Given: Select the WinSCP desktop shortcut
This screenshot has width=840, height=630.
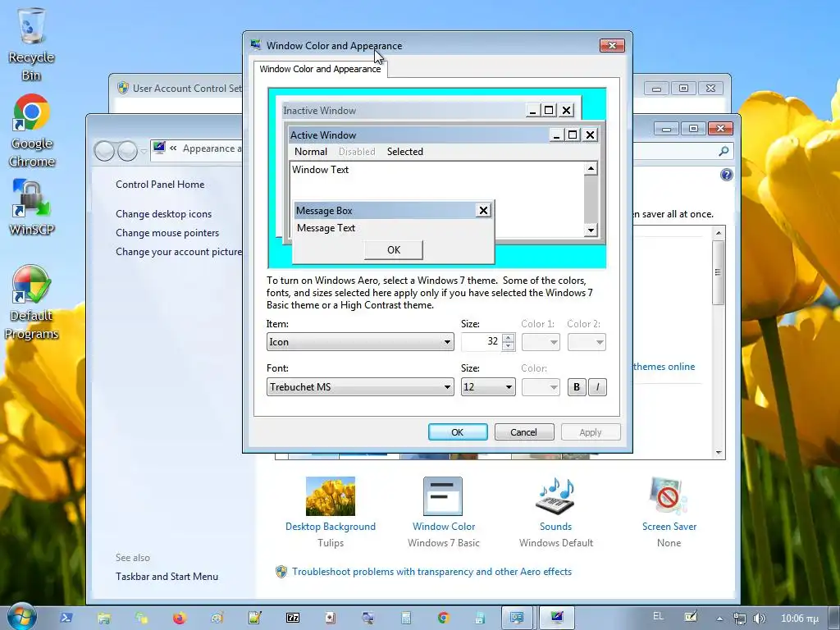Looking at the screenshot, I should tap(31, 207).
